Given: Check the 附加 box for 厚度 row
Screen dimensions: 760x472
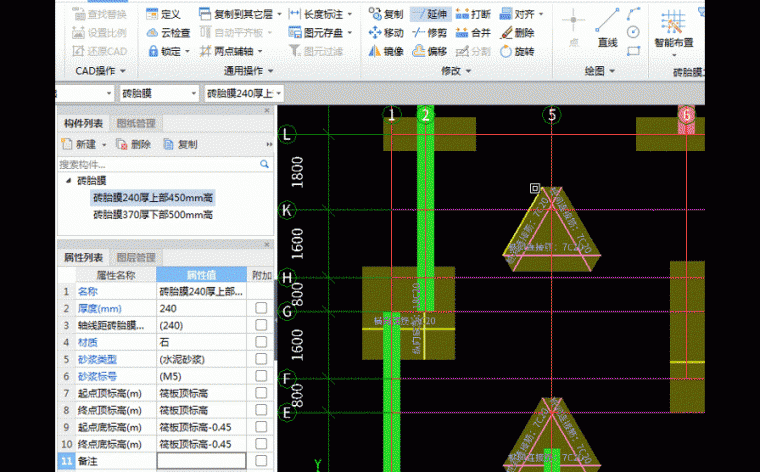Looking at the screenshot, I should (261, 310).
